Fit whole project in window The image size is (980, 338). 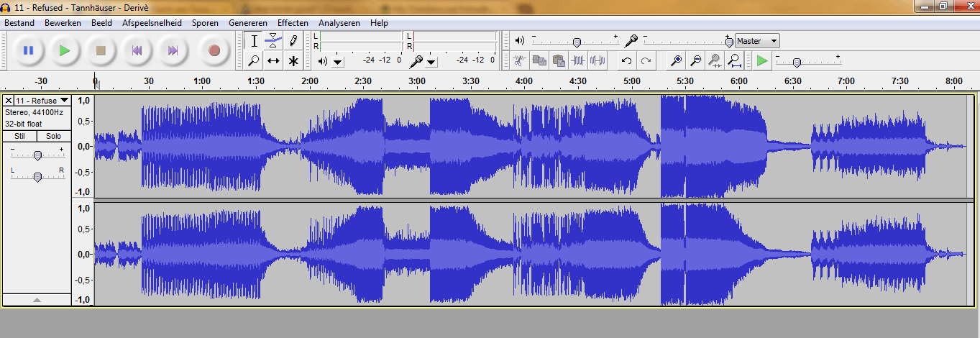coord(733,61)
